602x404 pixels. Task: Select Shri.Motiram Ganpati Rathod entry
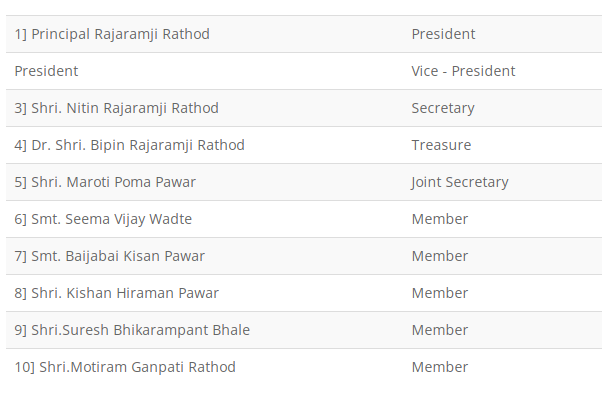(125, 367)
